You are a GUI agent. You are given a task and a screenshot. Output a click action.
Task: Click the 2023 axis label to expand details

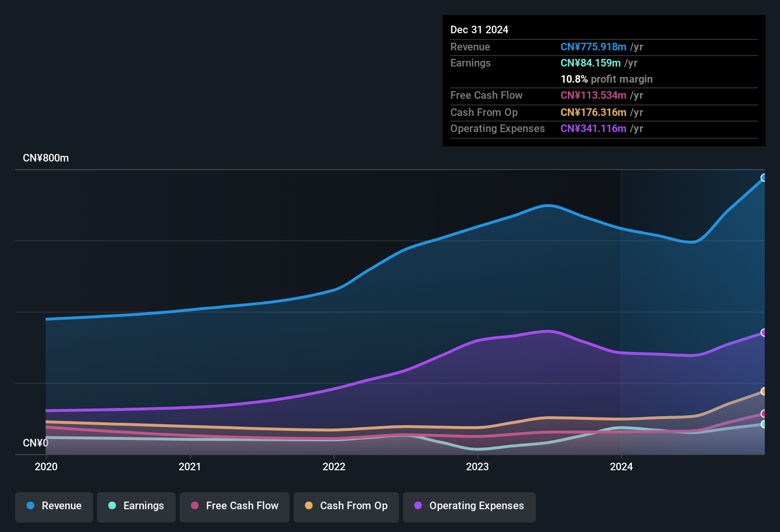[x=478, y=467]
